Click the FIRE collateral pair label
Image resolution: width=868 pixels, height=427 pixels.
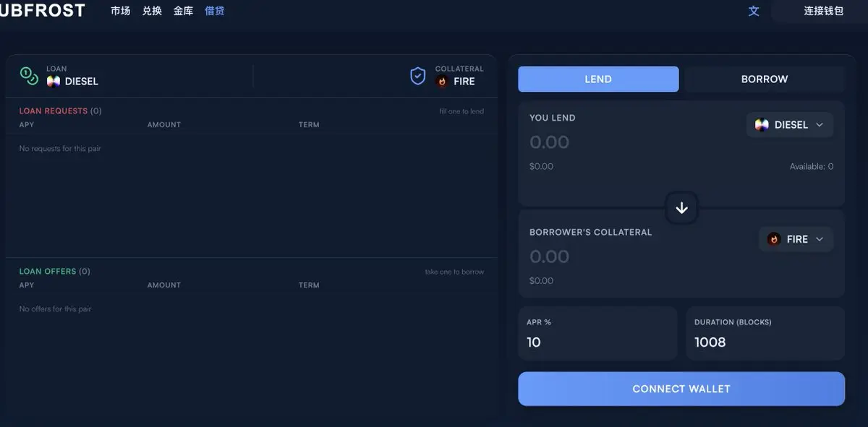(x=464, y=82)
